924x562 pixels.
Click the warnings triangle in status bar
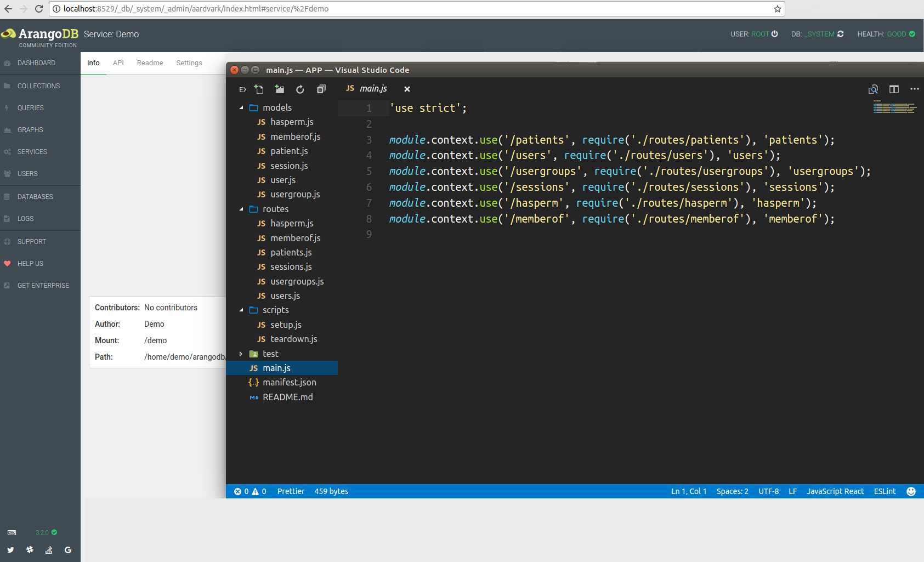point(255,491)
